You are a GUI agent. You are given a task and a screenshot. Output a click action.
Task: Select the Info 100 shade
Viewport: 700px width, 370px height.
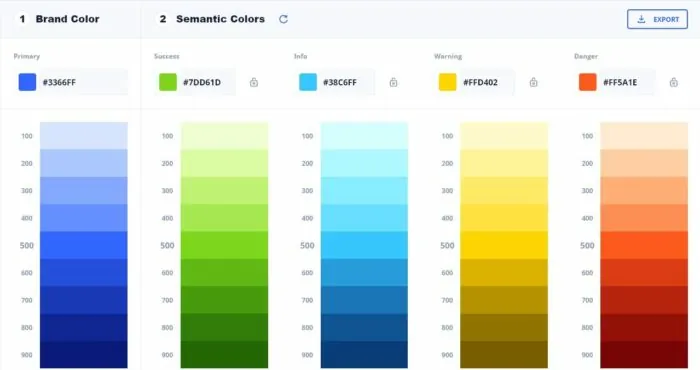pos(364,136)
